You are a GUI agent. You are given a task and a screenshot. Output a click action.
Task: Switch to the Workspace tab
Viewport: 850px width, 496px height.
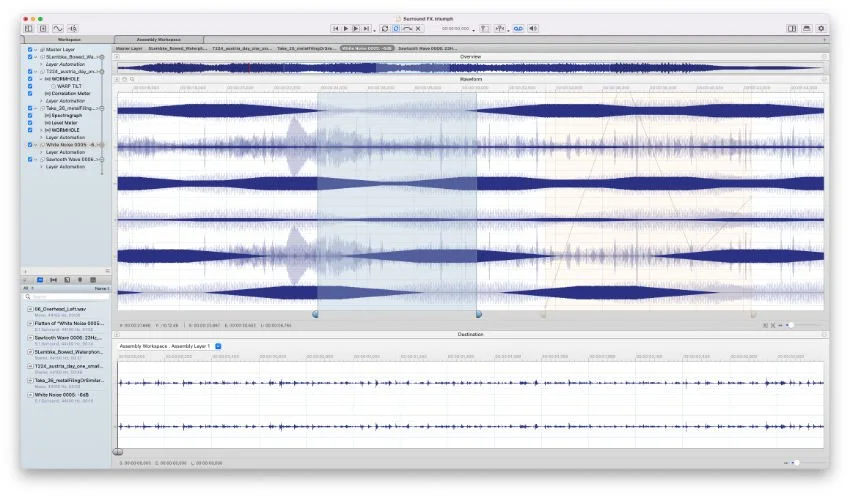(69, 40)
